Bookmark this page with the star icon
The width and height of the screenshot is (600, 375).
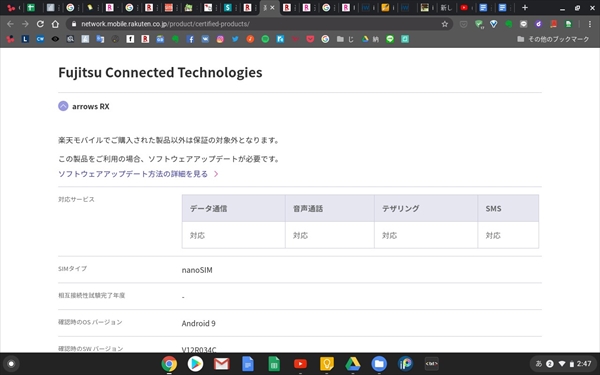[x=445, y=24]
